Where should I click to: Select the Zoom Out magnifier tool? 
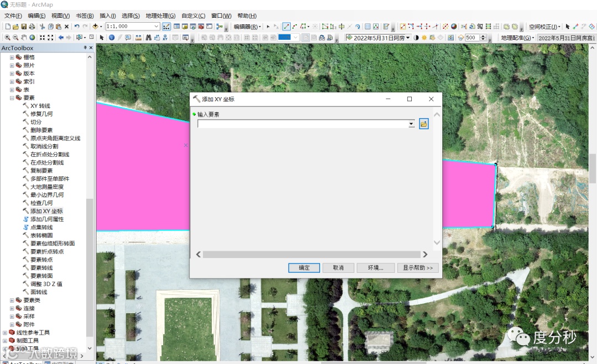(15, 37)
